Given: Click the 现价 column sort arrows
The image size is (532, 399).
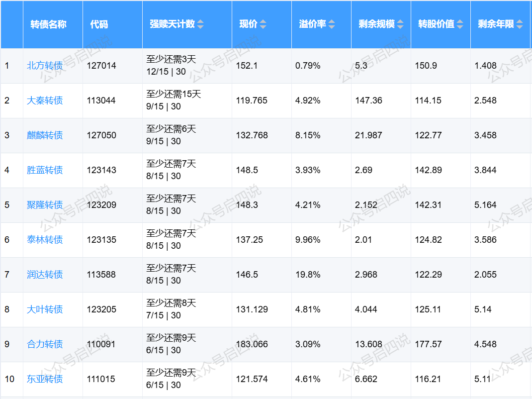Looking at the screenshot, I should (x=263, y=24).
